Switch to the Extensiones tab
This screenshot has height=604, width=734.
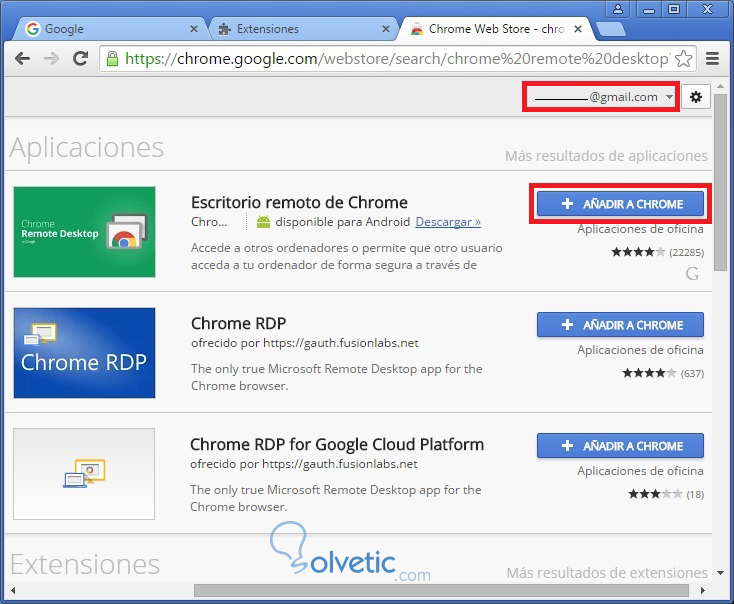[x=302, y=29]
